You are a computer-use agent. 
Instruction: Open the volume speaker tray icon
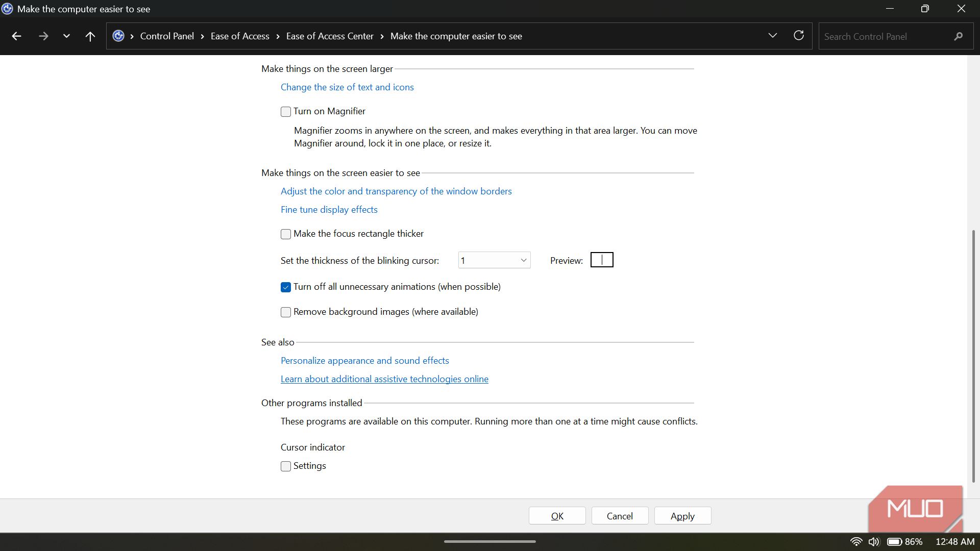(x=874, y=542)
